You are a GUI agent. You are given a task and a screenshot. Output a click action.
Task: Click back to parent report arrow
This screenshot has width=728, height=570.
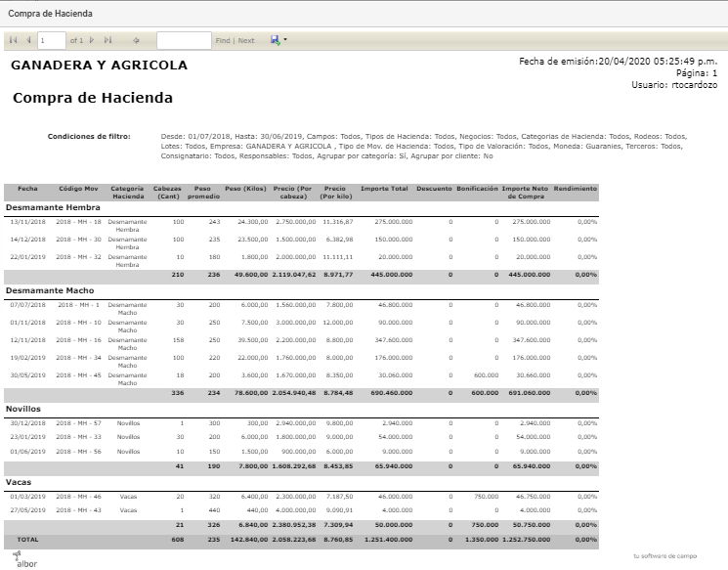136,40
